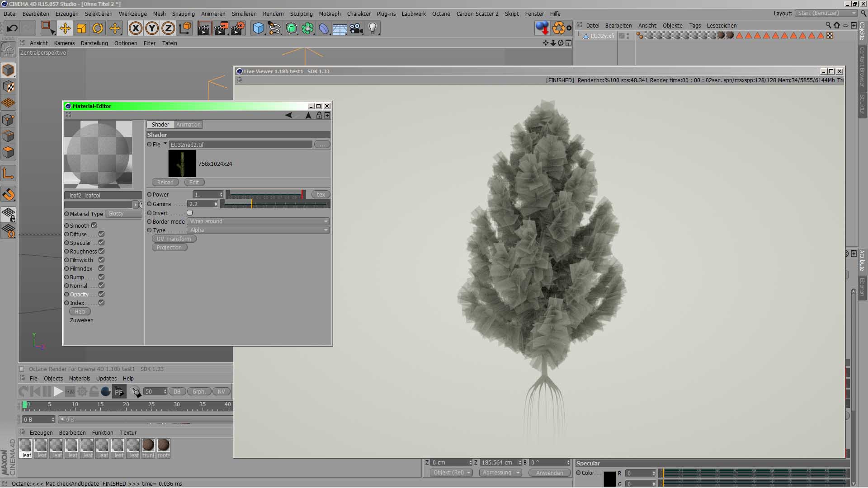Enable the Invert checkbox

[x=190, y=213]
